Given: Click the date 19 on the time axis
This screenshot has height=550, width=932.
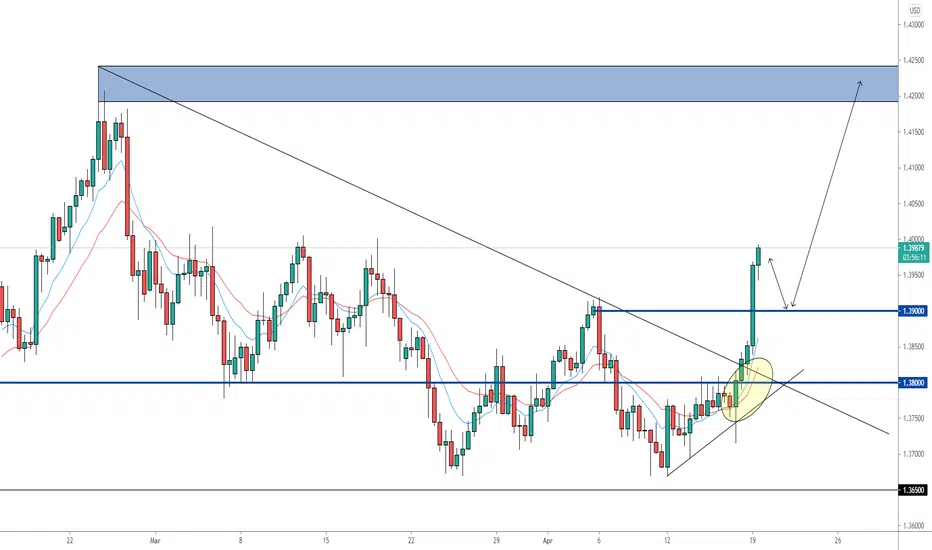Looking at the screenshot, I should click(752, 540).
